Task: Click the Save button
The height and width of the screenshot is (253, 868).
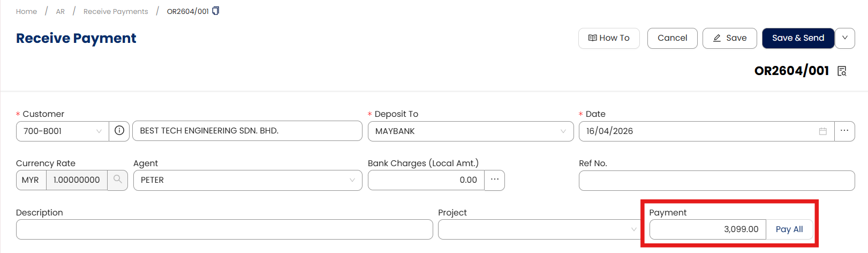Action: click(729, 38)
